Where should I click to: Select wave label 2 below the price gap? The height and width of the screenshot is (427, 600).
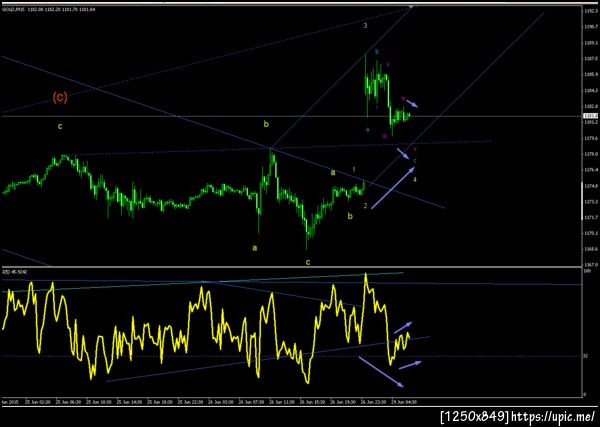click(x=365, y=206)
